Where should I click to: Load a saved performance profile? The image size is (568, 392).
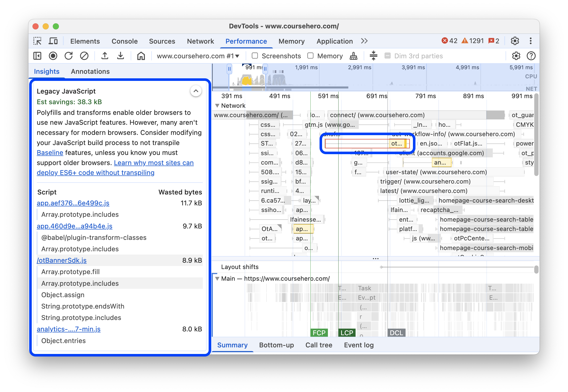coord(105,56)
